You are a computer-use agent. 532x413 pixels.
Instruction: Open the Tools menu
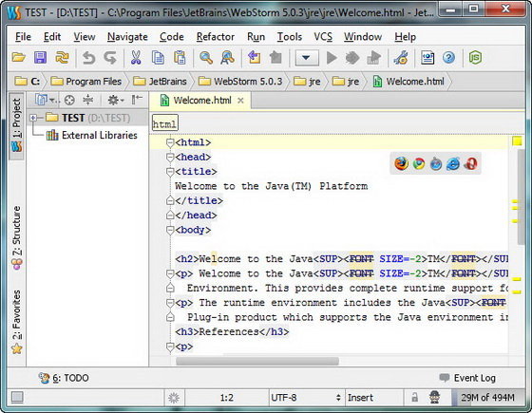(x=290, y=37)
